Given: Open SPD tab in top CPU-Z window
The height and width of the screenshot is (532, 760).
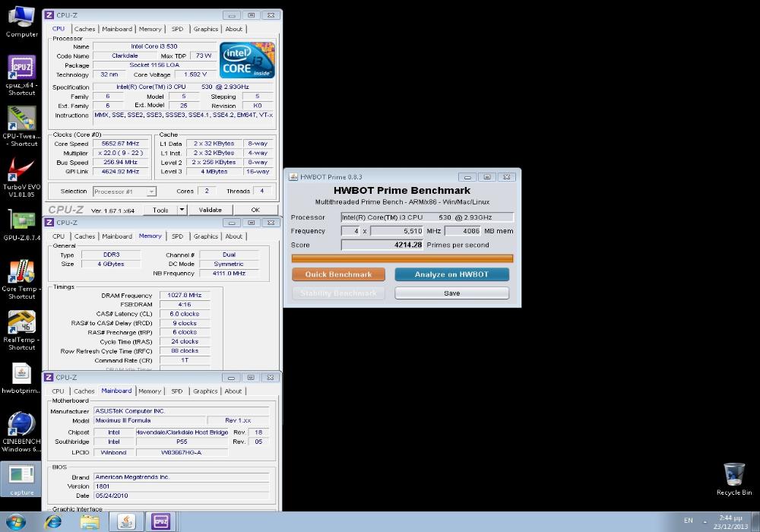Looking at the screenshot, I should [177, 29].
